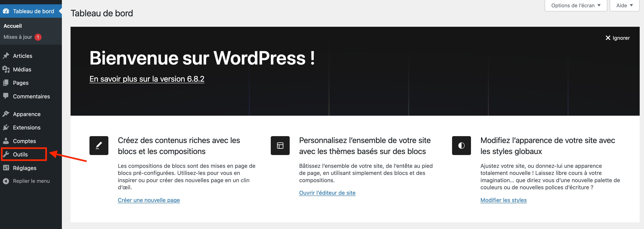644x229 pixels.
Task: Click the site layout icon tile
Action: (280, 145)
